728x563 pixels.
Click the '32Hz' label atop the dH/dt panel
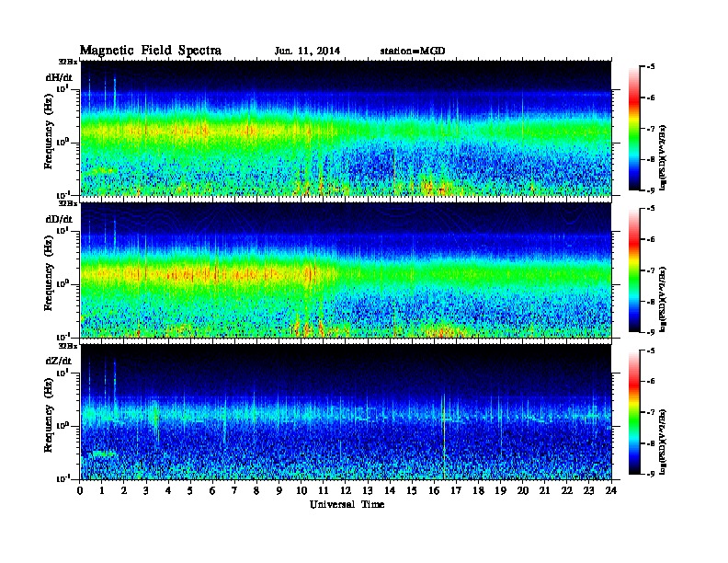click(x=68, y=62)
